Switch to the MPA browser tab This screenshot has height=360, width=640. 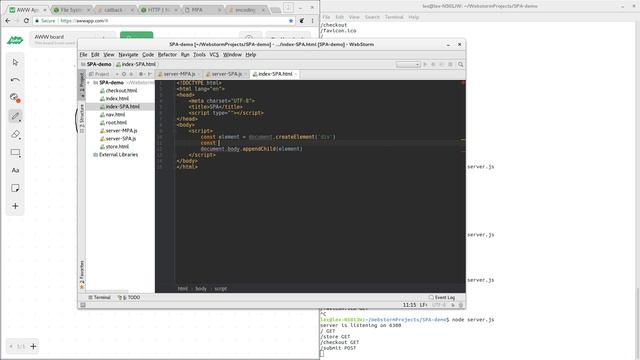coord(202,9)
